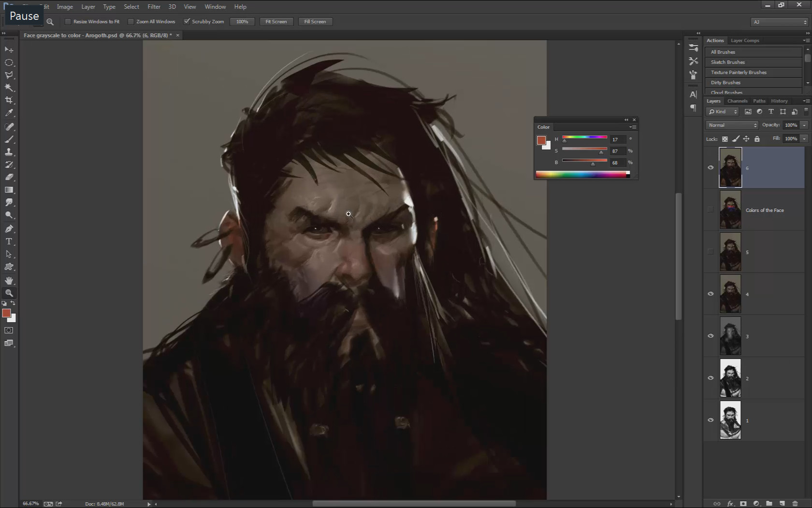Open the Normal blend mode dropdown
Image resolution: width=812 pixels, height=508 pixels.
click(732, 125)
